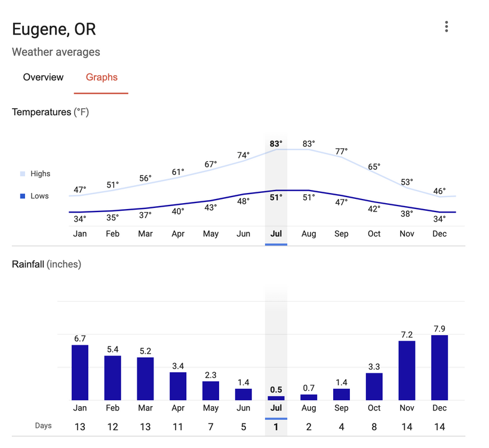Click the Weather averages subtitle
The width and height of the screenshot is (489, 448).
click(56, 52)
